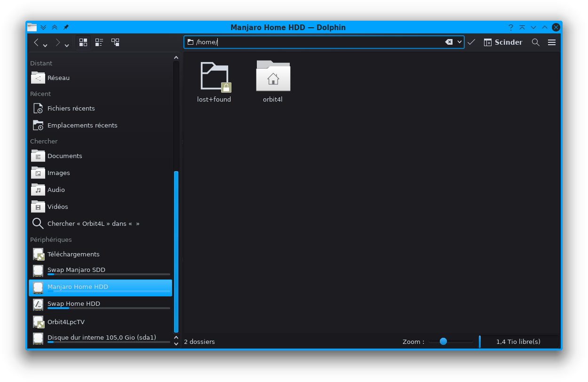Confirm location with the checkmark button
This screenshot has height=382, width=588.
[471, 42]
